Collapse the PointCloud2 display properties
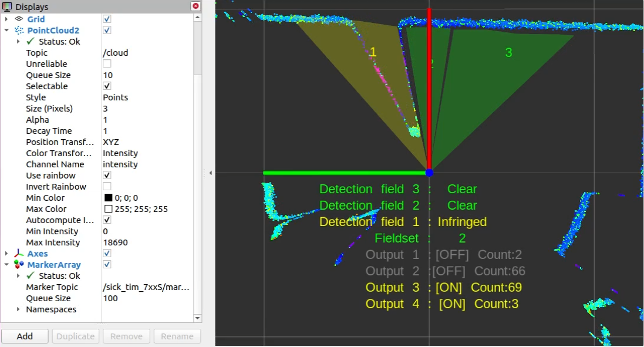 [6, 30]
